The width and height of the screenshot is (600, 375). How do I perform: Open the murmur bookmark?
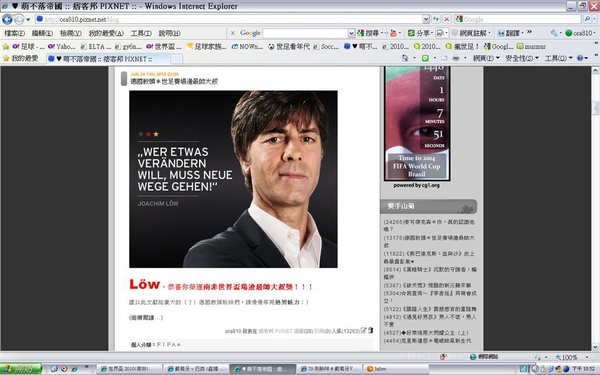pos(531,46)
